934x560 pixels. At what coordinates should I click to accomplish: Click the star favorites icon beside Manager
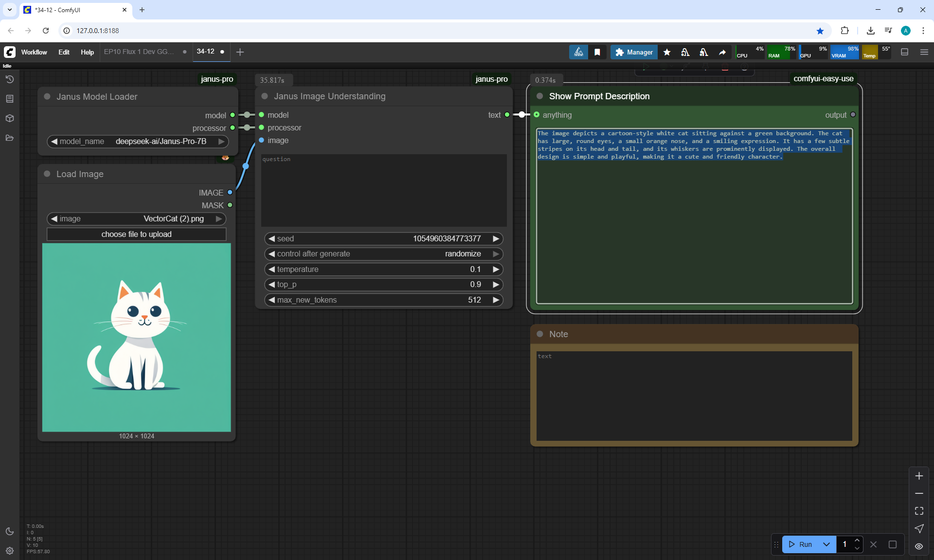click(667, 52)
